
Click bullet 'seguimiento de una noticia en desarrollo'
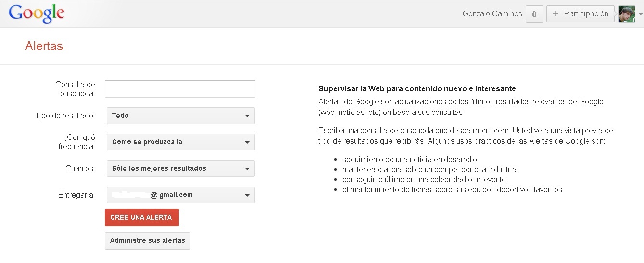click(x=410, y=159)
